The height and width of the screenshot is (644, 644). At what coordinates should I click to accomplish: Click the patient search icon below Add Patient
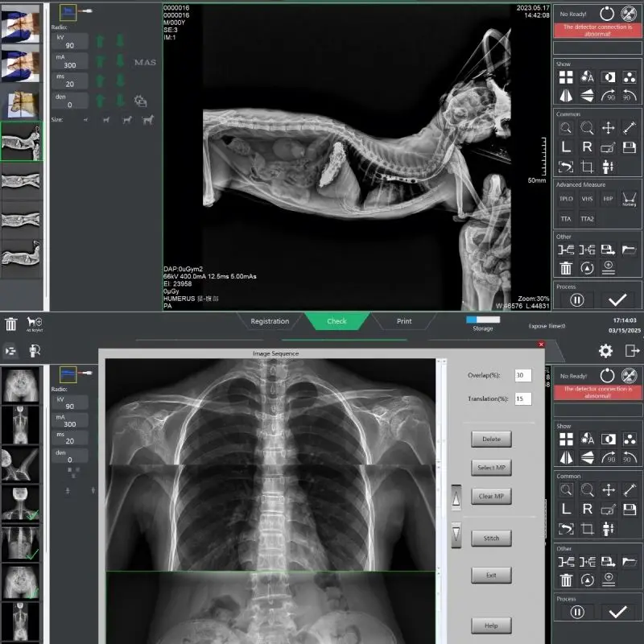35,351
